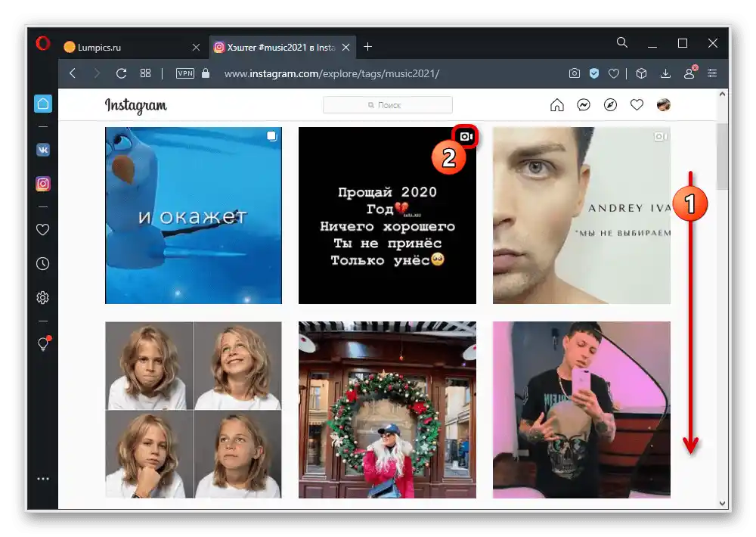The image size is (756, 537).
Task: Open the tab tiling grid panel
Action: [x=145, y=73]
